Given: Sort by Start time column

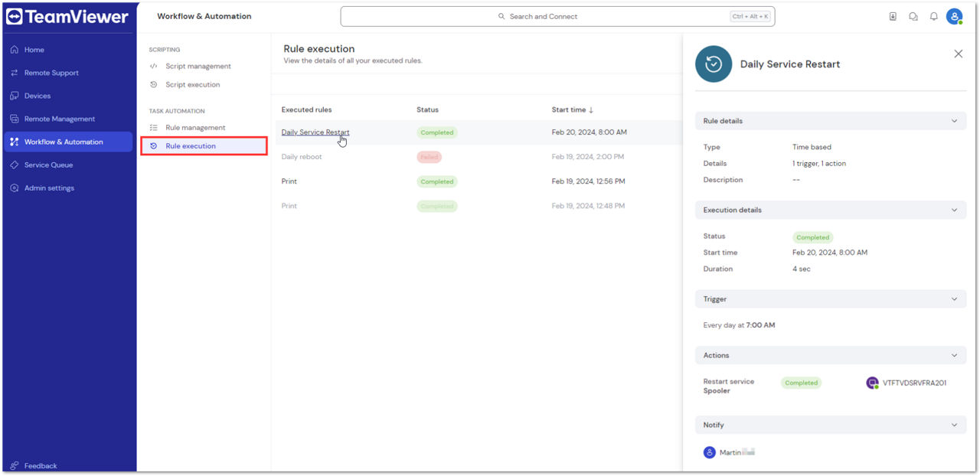Looking at the screenshot, I should [x=573, y=109].
